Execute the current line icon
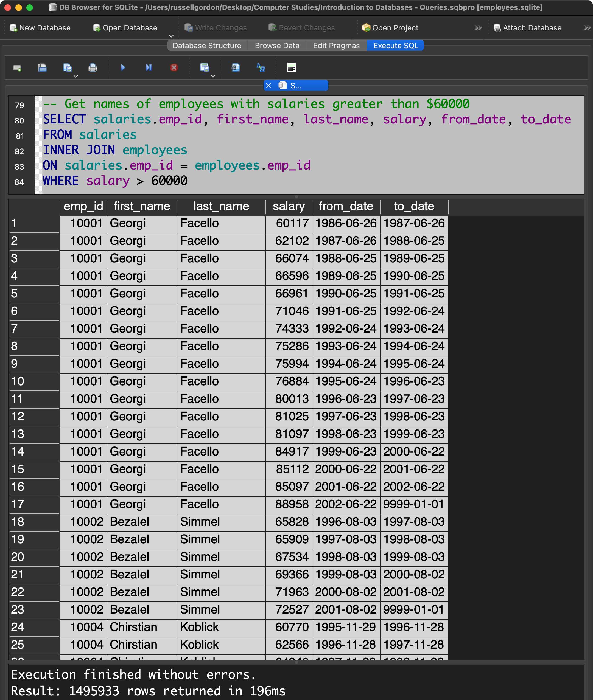The height and width of the screenshot is (700, 593). [x=148, y=68]
